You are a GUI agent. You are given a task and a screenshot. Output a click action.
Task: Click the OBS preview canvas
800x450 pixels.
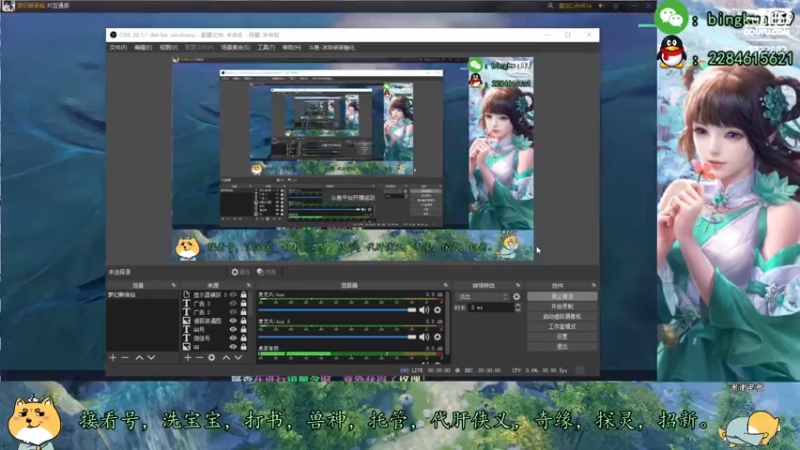tap(353, 159)
